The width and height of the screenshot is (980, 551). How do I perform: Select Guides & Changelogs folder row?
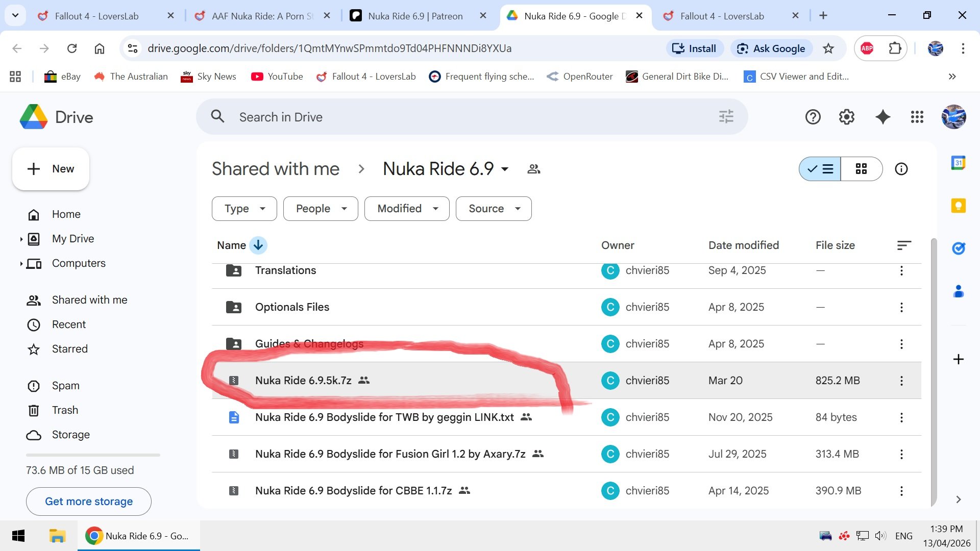coord(567,344)
